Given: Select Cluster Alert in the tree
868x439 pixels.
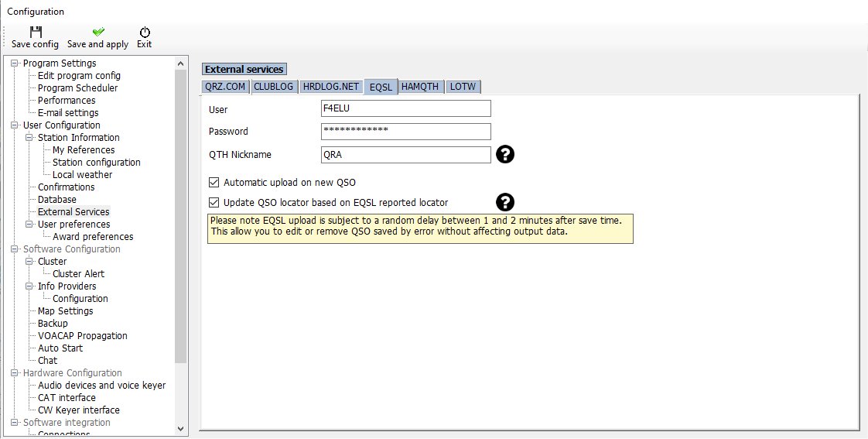Looking at the screenshot, I should [x=78, y=274].
